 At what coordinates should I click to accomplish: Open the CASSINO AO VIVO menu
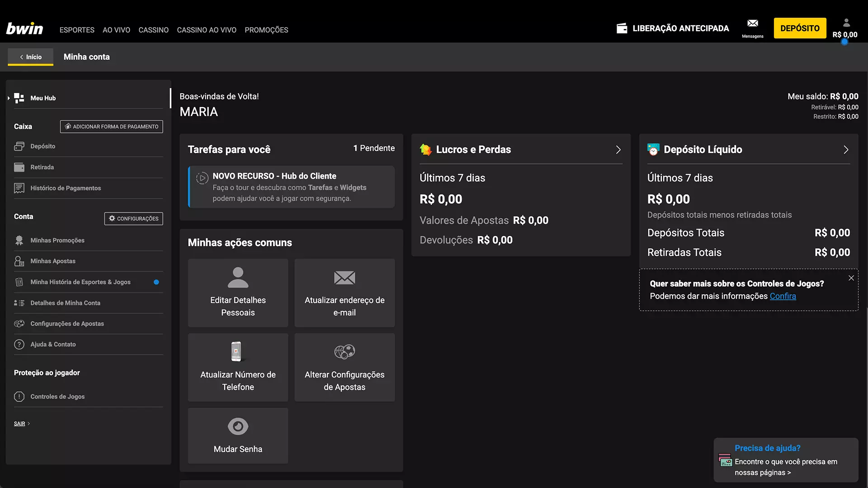tap(207, 30)
